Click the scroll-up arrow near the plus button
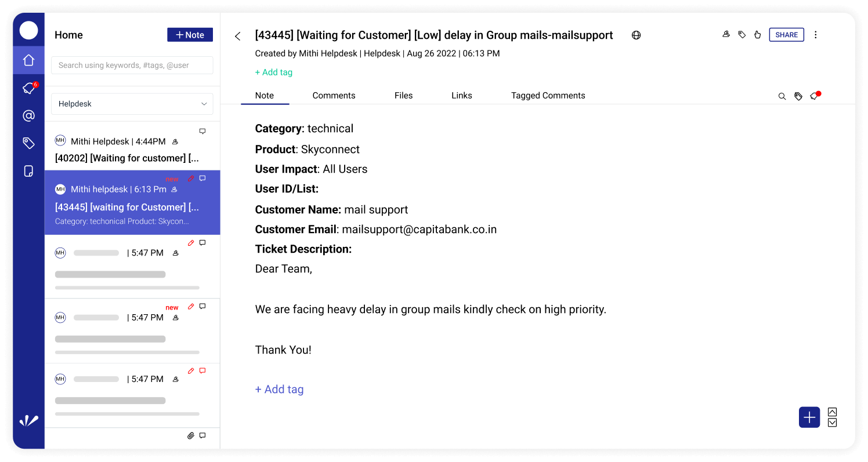 [832, 412]
